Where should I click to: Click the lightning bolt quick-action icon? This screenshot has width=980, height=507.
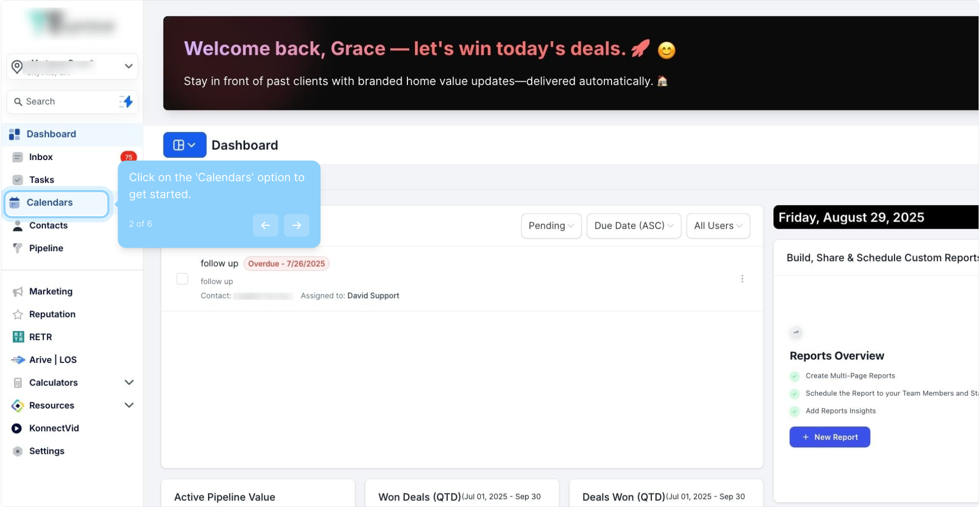coord(127,101)
